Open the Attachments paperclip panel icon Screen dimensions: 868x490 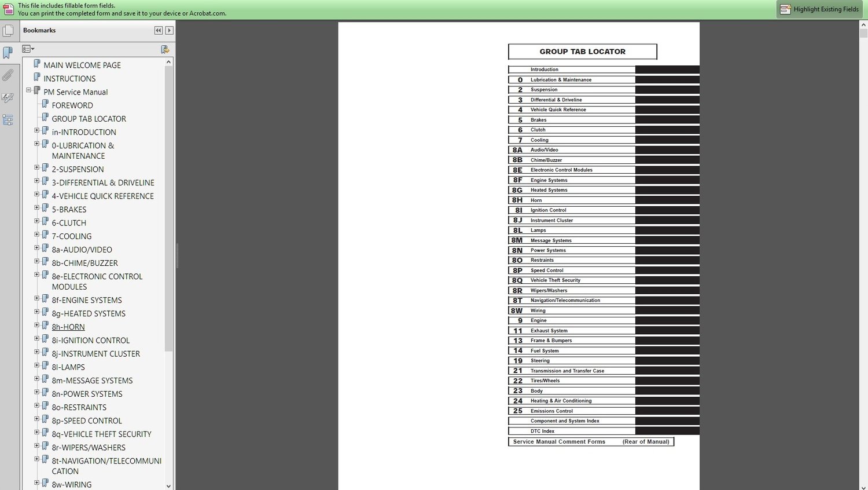(8, 75)
